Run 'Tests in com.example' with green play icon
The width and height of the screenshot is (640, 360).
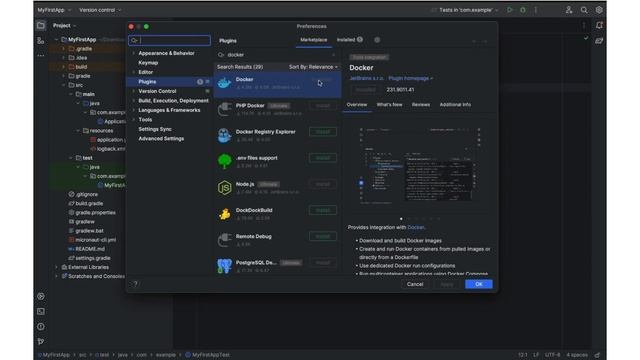[510, 10]
